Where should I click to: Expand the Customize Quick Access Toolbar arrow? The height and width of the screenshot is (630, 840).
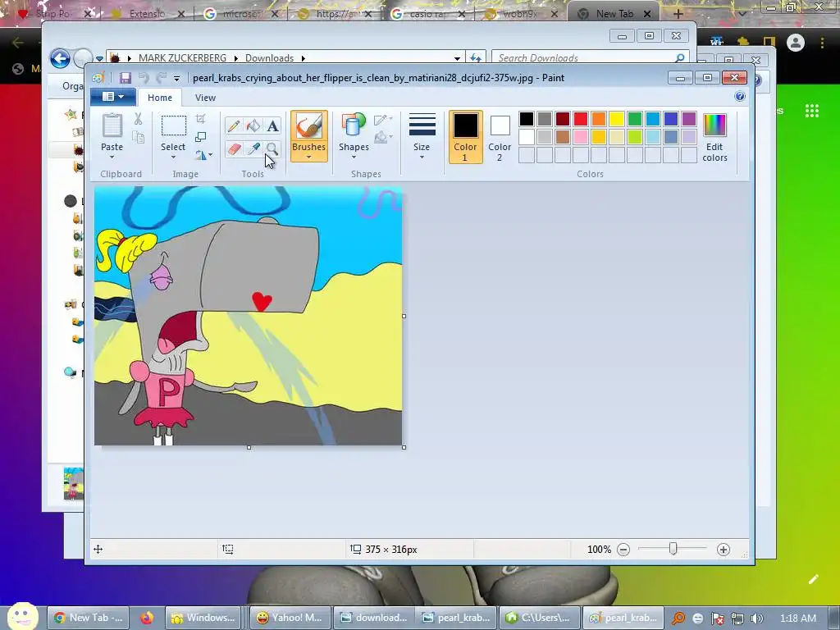point(176,78)
